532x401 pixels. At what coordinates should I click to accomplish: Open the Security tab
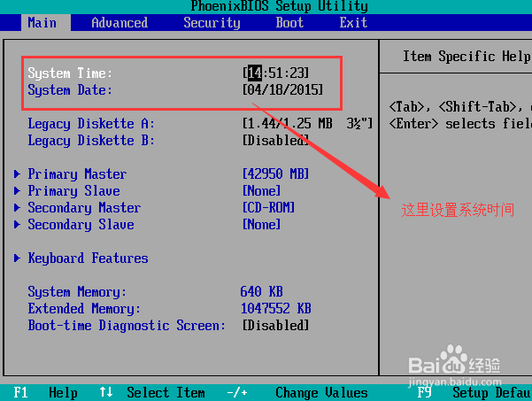click(x=212, y=23)
